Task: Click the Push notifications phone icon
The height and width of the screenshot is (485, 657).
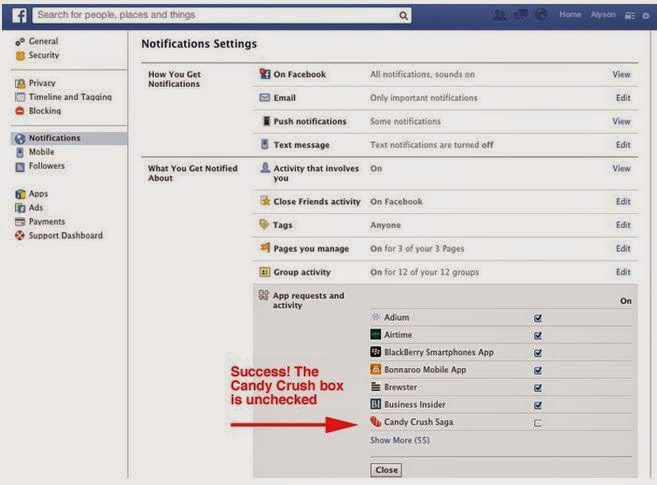Action: [x=266, y=121]
